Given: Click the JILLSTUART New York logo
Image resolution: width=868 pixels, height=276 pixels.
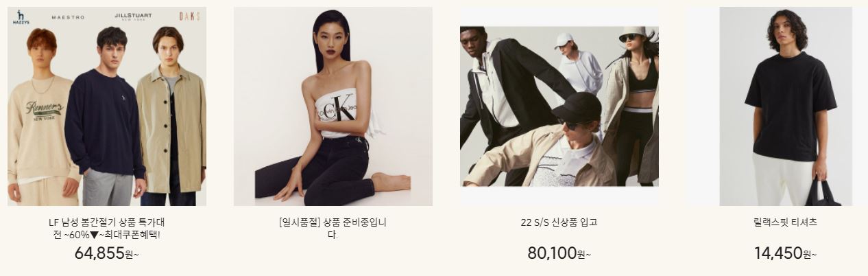Looking at the screenshot, I should [133, 16].
